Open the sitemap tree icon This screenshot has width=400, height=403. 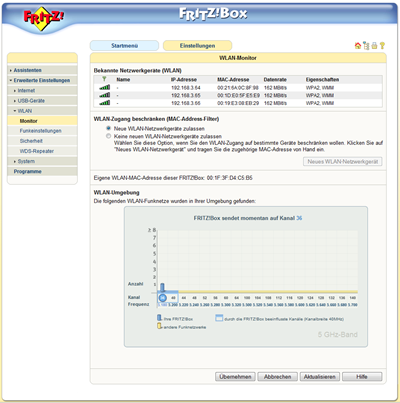pos(366,46)
